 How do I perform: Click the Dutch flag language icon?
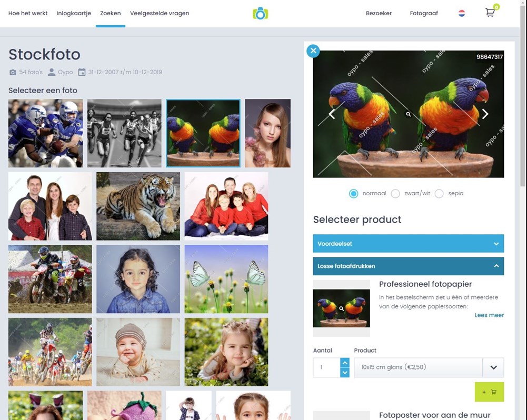[462, 13]
